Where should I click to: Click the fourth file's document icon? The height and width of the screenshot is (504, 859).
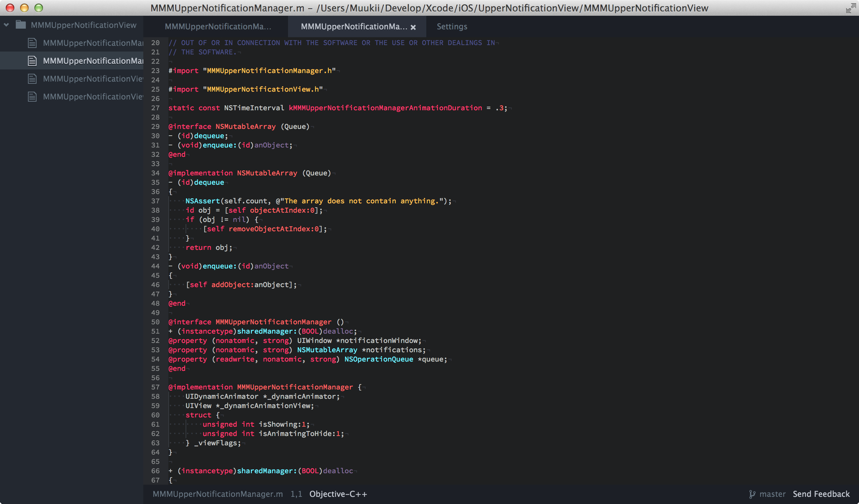tap(32, 97)
